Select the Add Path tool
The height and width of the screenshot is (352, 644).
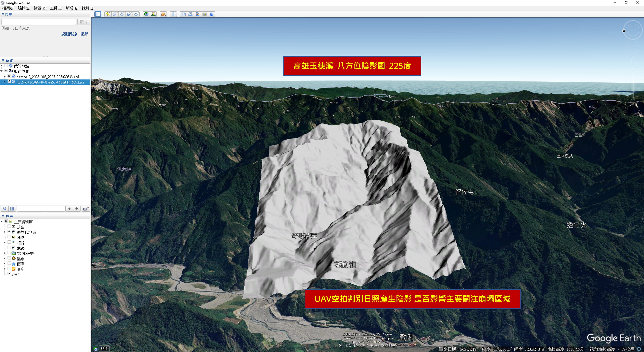point(122,14)
